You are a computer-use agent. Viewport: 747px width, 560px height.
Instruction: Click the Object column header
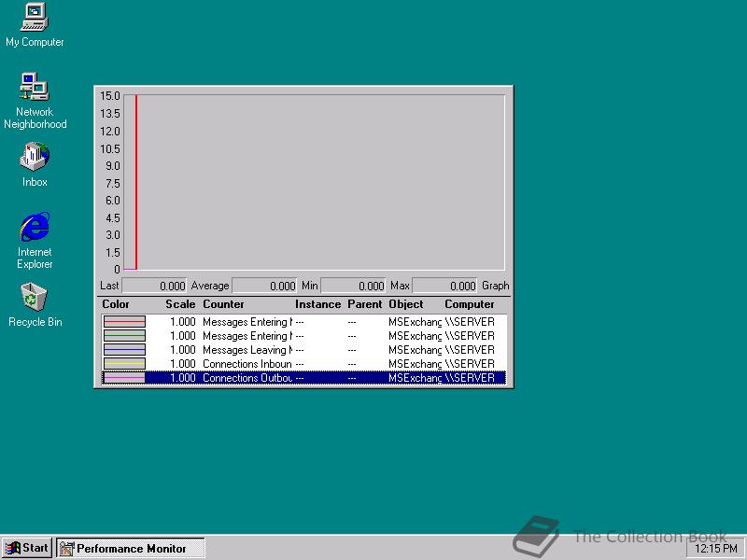[406, 304]
